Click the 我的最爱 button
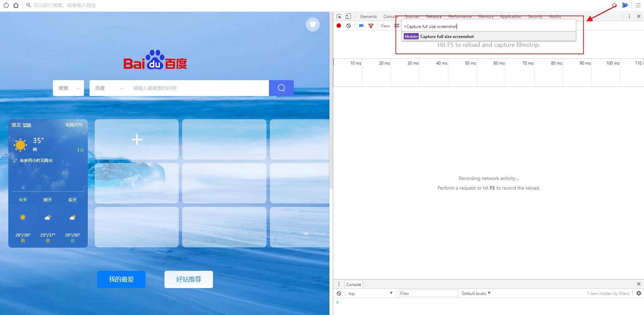Screen dimensions: 644x315 121,279
